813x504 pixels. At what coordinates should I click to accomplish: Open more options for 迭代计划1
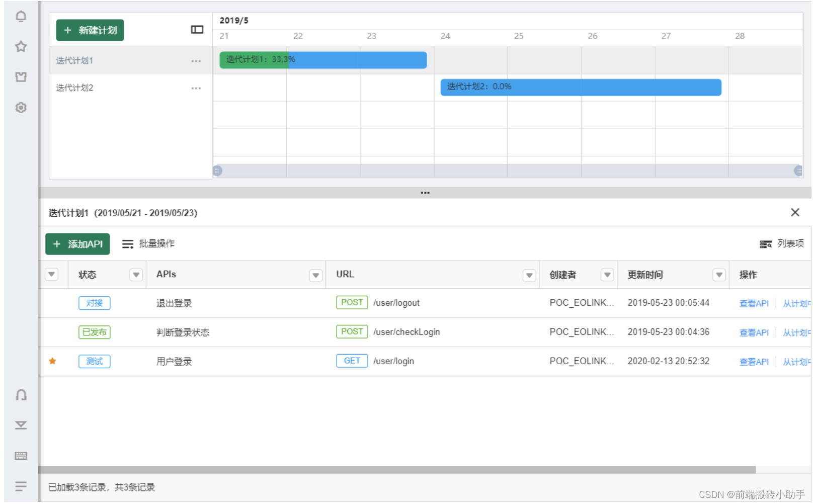pyautogui.click(x=196, y=61)
